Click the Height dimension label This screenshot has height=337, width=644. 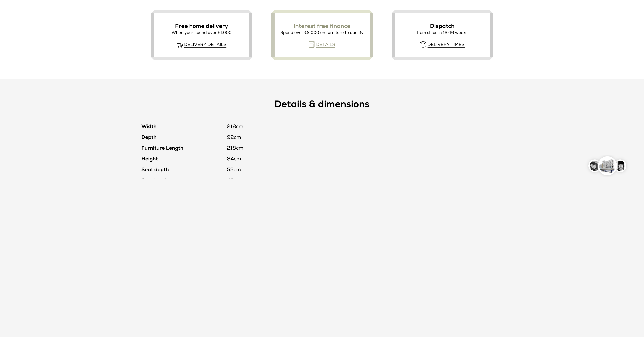tap(149, 159)
